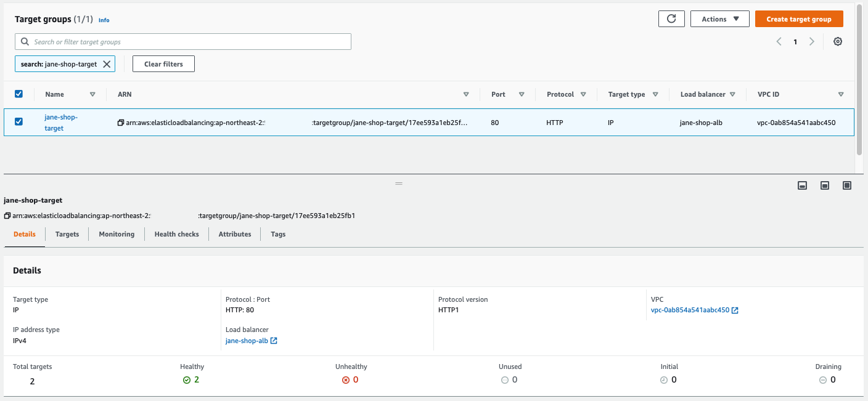Copy ARN icon in table row
Image resolution: width=868 pixels, height=401 pixels.
(x=121, y=123)
